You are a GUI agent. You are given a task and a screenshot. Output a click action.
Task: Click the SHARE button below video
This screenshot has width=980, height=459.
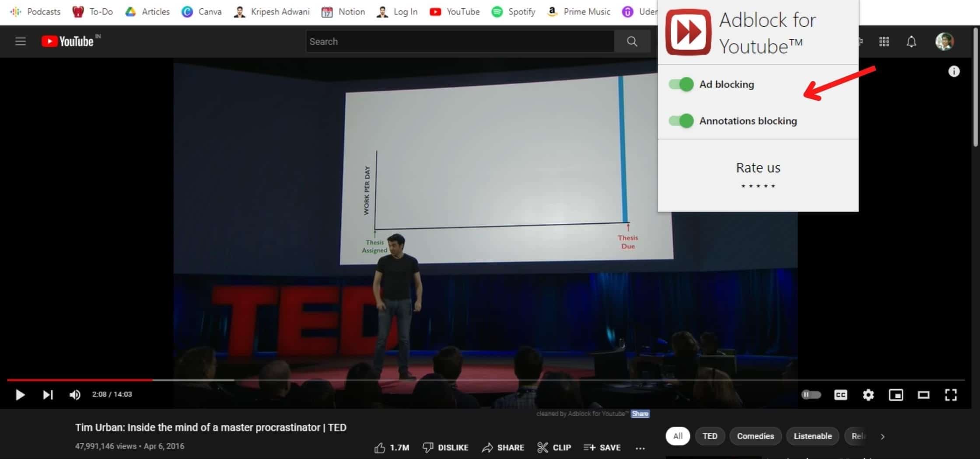tap(503, 448)
